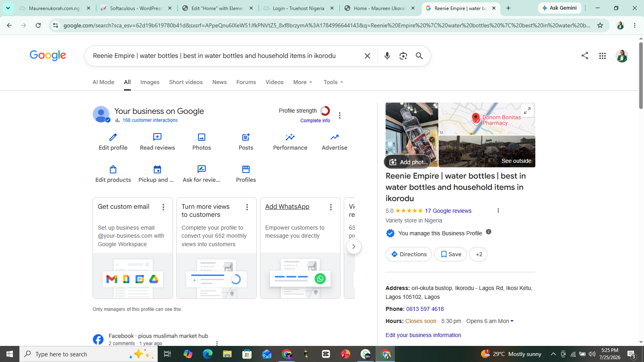Open options for Get custom email card
644x362 pixels.
163,207
